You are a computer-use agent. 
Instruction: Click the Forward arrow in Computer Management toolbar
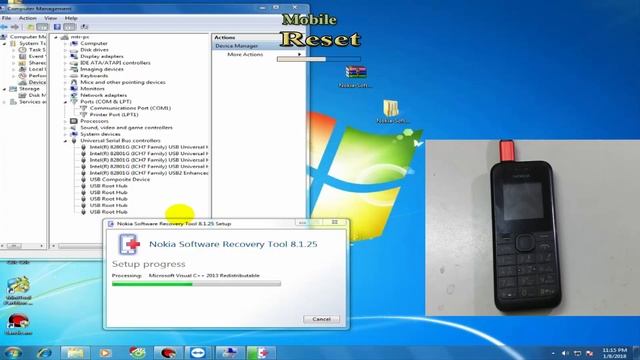coord(15,27)
